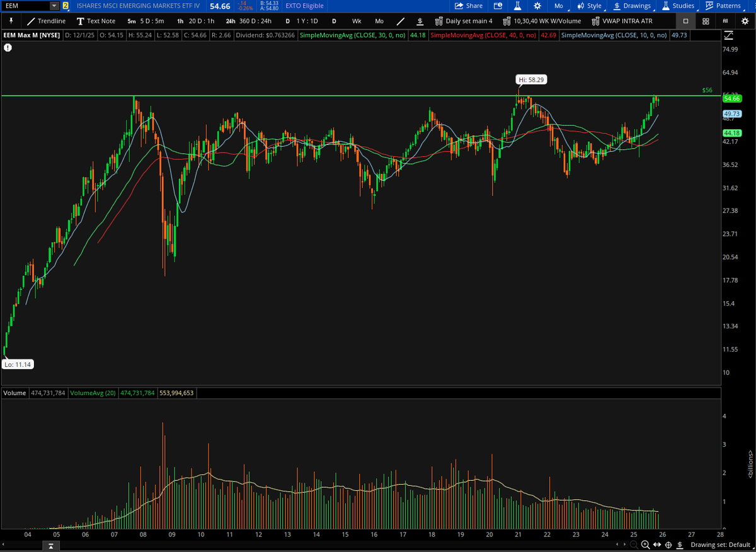The height and width of the screenshot is (552, 756).
Task: Click the $56 price level label
Action: tap(707, 91)
